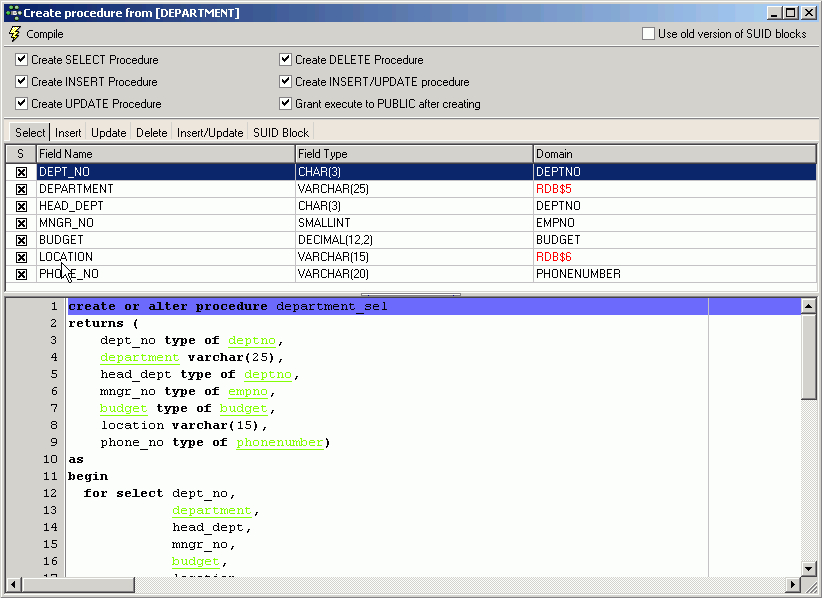Deselect the DEPARTMENT field checkbox

(x=21, y=189)
